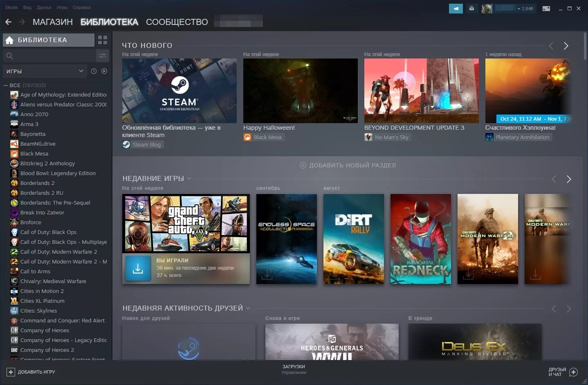Open the user avatar in title bar
The height and width of the screenshot is (385, 588).
click(x=487, y=8)
